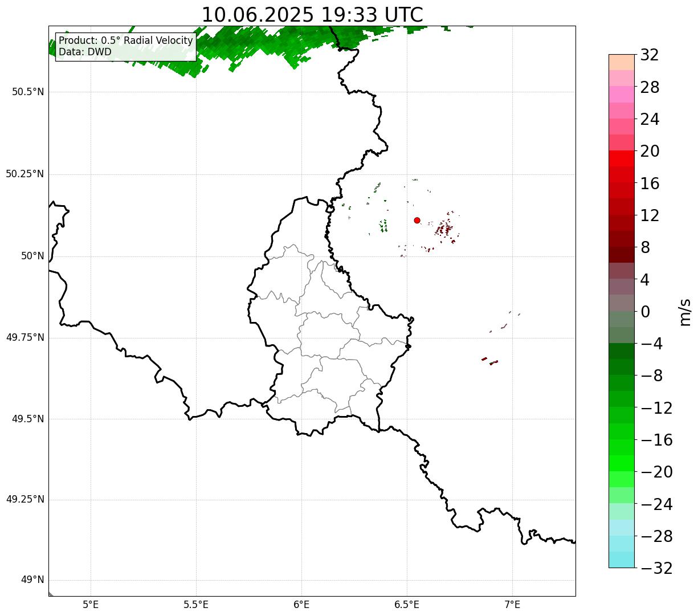Click the 50.25°N latitude label
The height and width of the screenshot is (616, 698).
point(25,174)
